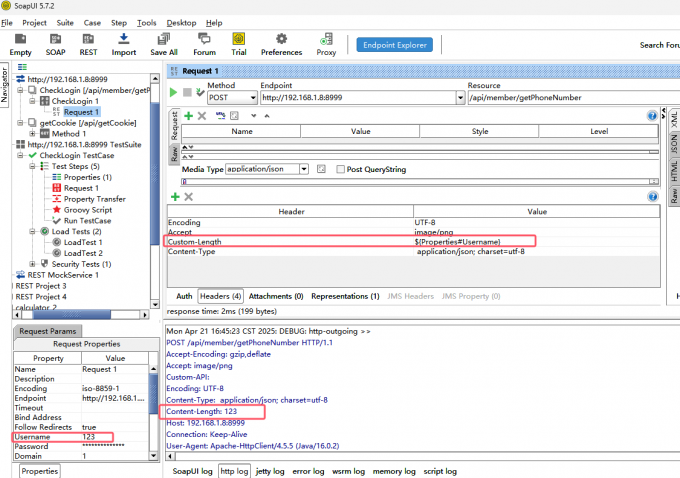
Task: Click Save All in toolbar
Action: click(x=164, y=44)
